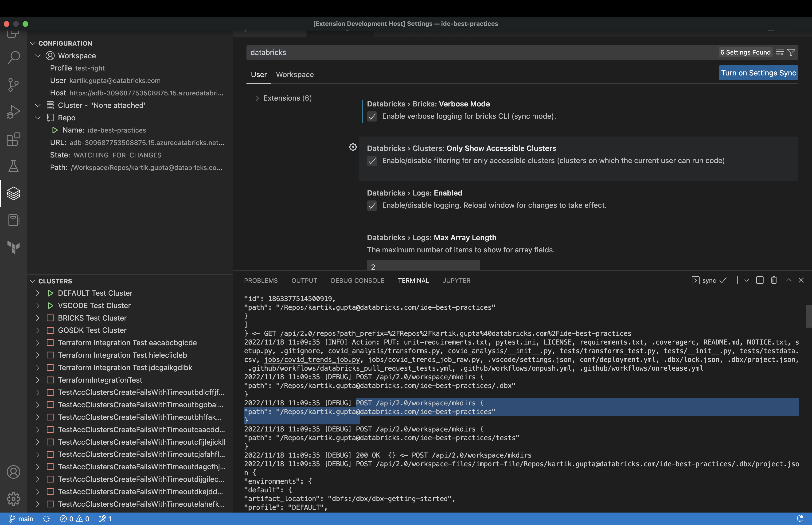Uncheck Bricks Verbose Mode checkbox
Image resolution: width=812 pixels, height=525 pixels.
(x=372, y=117)
